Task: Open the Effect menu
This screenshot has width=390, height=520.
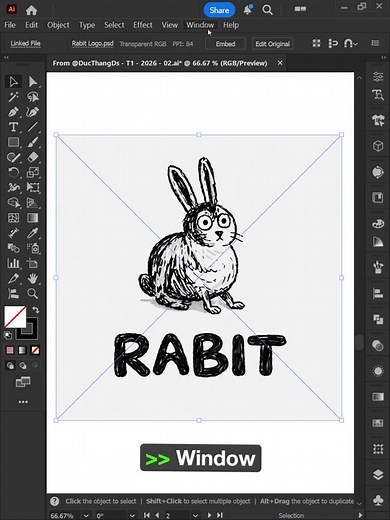Action: point(143,25)
